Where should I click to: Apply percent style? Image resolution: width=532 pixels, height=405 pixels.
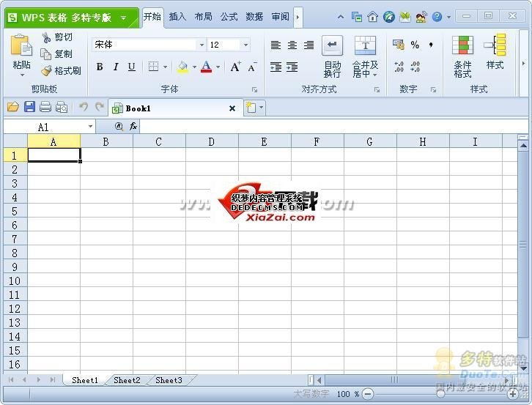(x=415, y=45)
